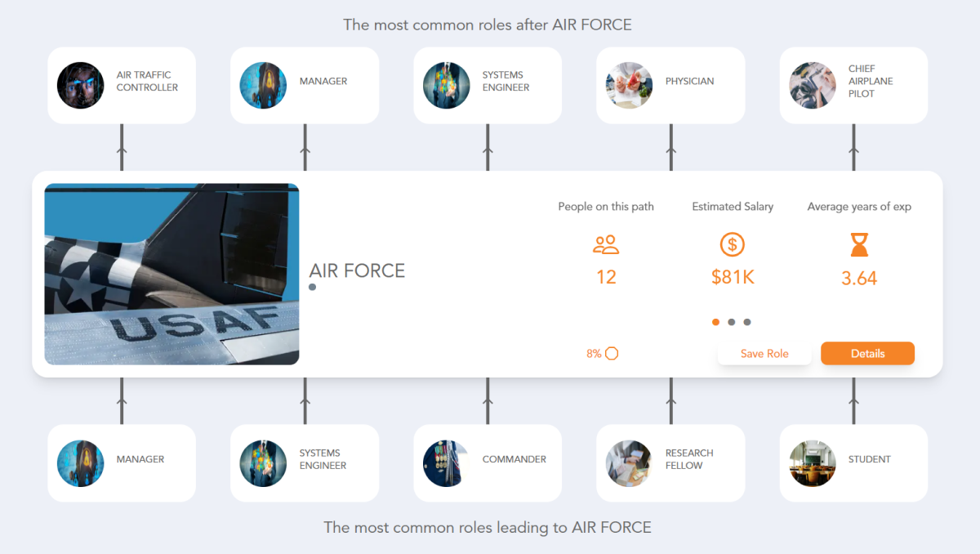Select the first carousel dot indicator
The height and width of the screenshot is (554, 980).
coord(715,322)
